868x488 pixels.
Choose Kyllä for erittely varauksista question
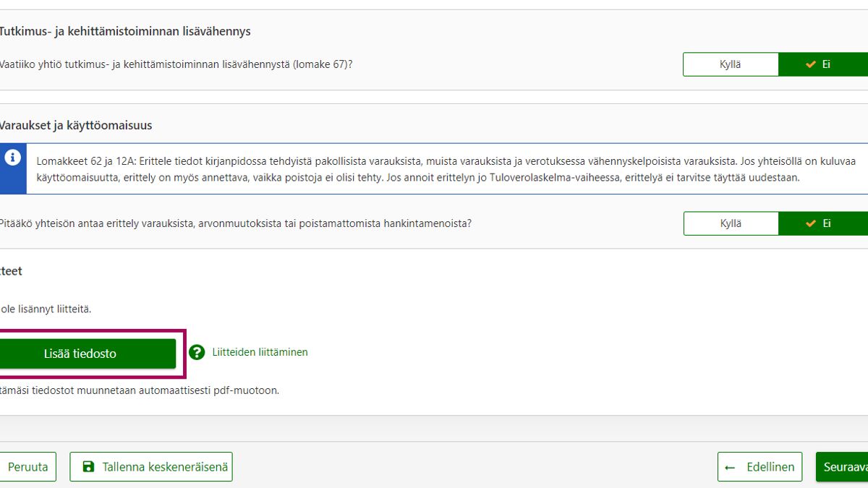coord(731,223)
